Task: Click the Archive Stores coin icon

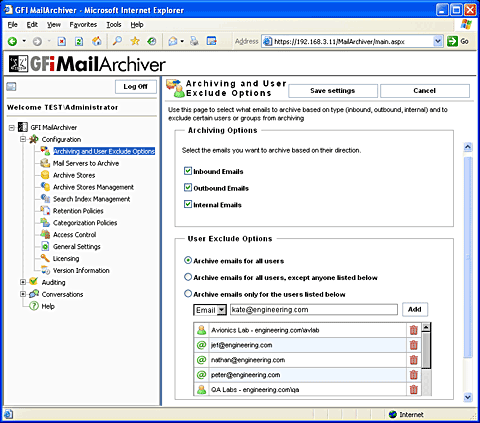Action: (x=45, y=175)
